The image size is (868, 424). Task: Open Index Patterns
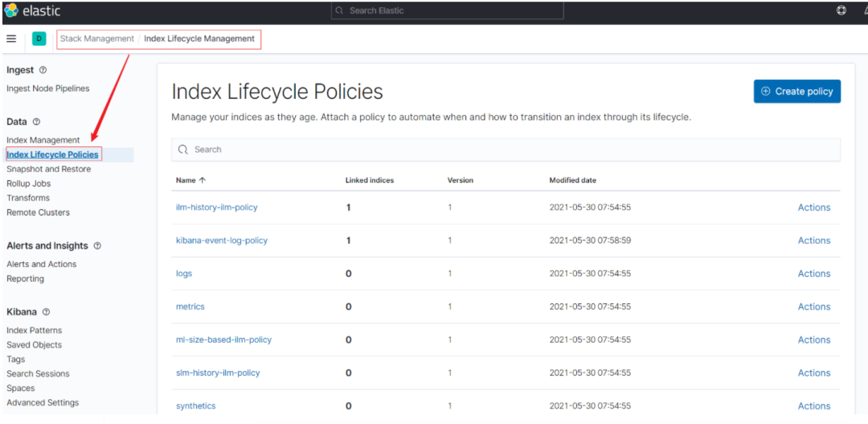coord(35,331)
